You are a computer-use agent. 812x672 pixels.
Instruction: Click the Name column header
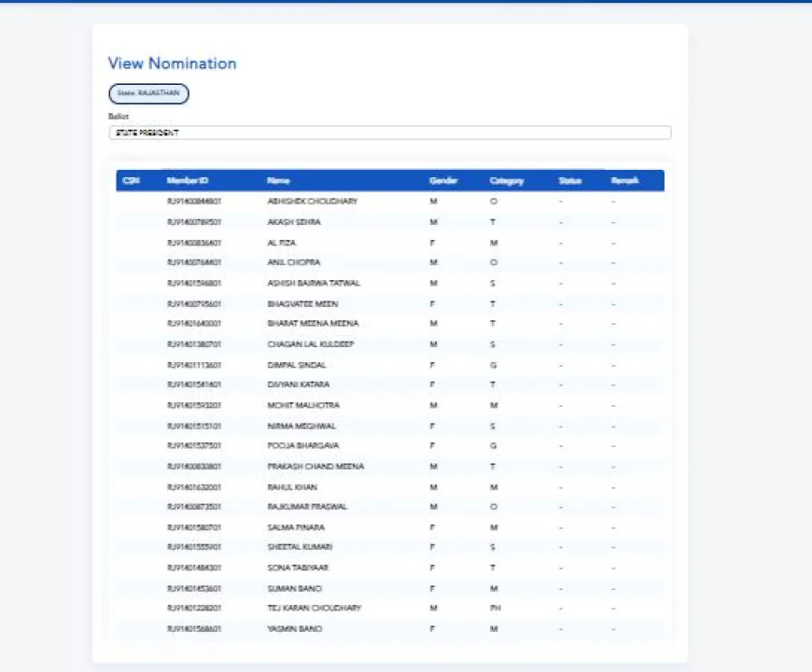(277, 181)
